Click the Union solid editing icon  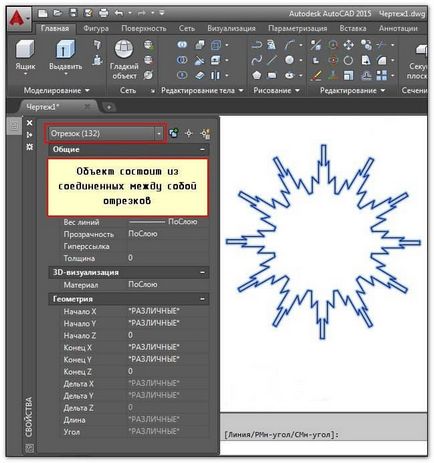[x=182, y=44]
